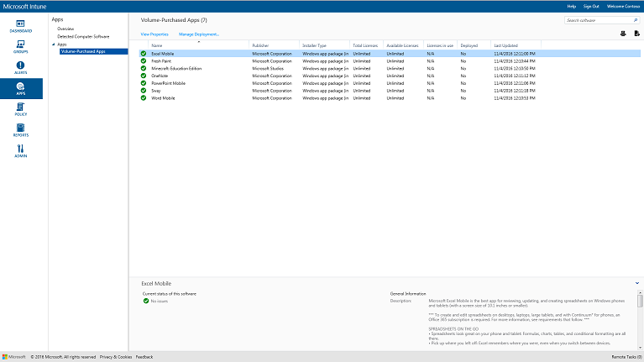
Task: Click in the Search software field
Action: tap(598, 19)
